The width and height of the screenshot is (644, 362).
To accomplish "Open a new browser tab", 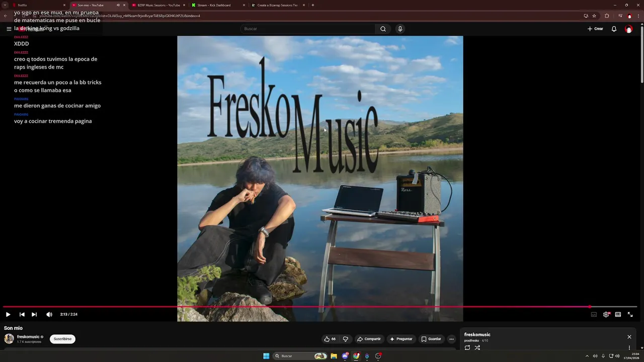I will pos(313,5).
